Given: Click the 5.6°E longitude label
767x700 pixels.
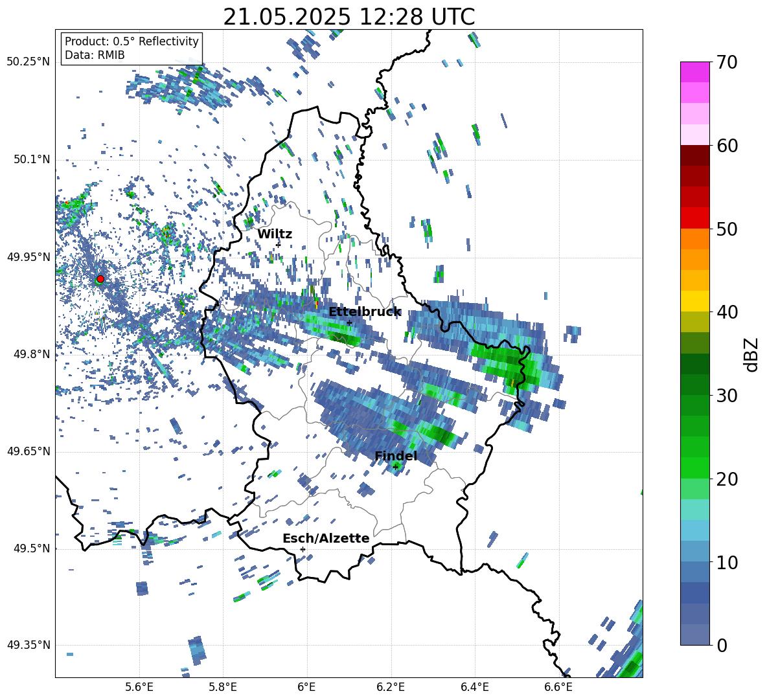Looking at the screenshot, I should (139, 687).
